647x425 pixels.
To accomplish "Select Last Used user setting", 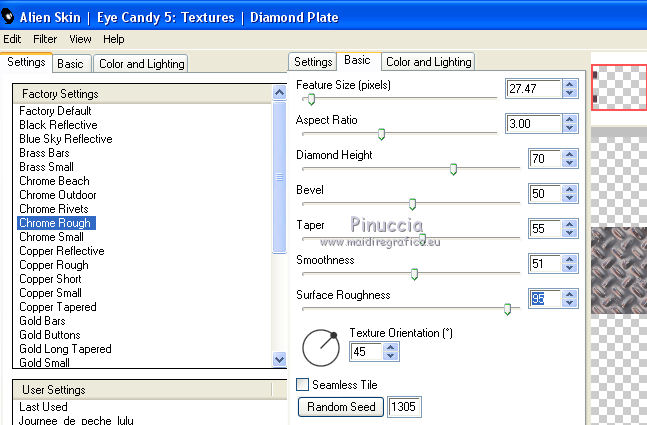I will pyautogui.click(x=43, y=407).
